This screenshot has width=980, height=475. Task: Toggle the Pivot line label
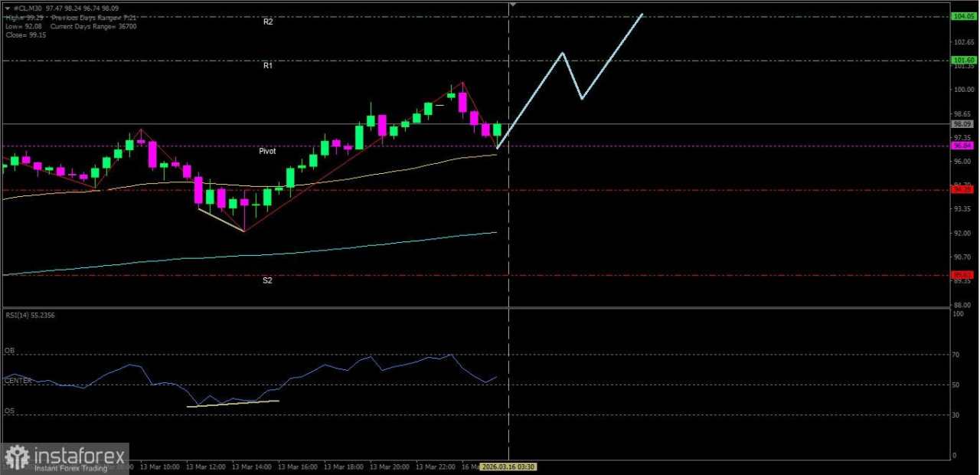coord(266,151)
